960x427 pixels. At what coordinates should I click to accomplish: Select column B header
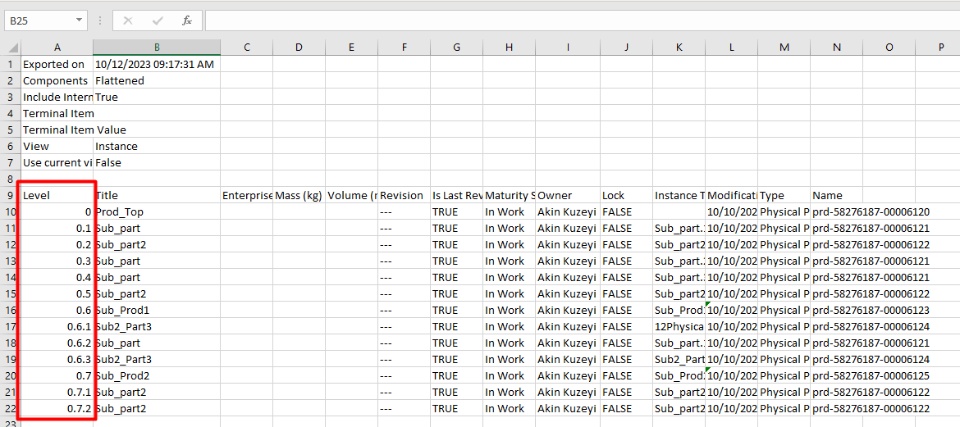(157, 47)
